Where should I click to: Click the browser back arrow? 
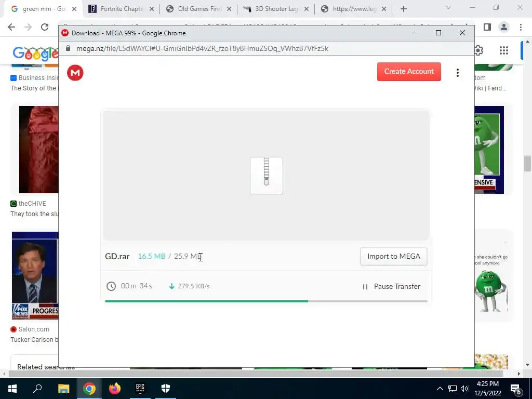click(x=11, y=27)
